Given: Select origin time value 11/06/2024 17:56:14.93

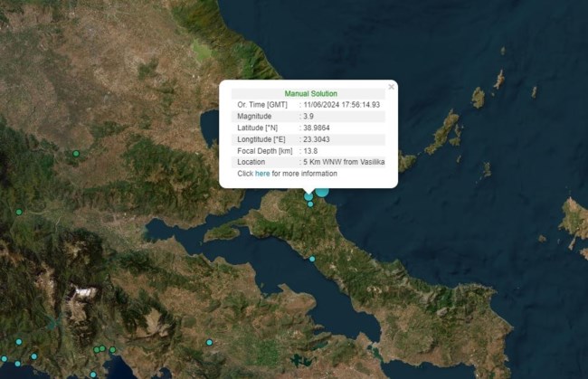Looking at the screenshot, I should [x=342, y=105].
